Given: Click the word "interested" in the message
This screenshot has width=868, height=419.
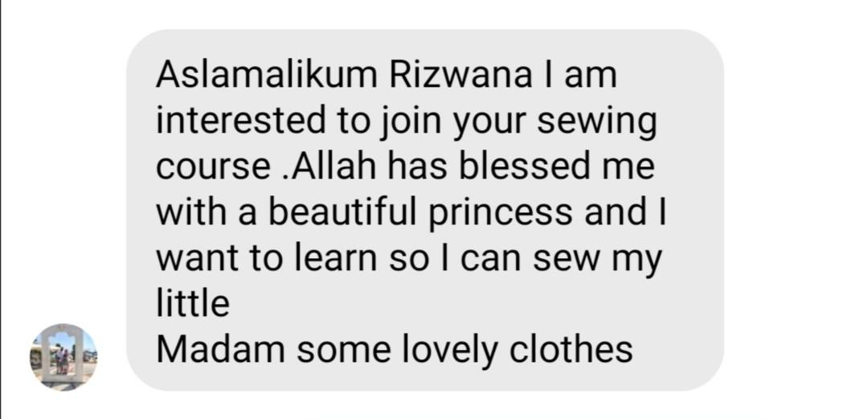Looking at the screenshot, I should coord(241,122).
